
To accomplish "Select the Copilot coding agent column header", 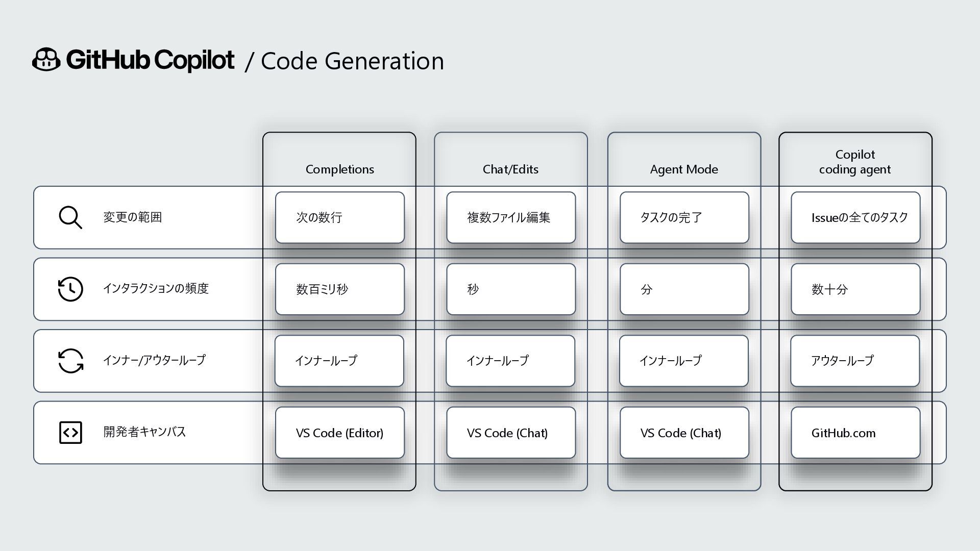I will pos(855,162).
